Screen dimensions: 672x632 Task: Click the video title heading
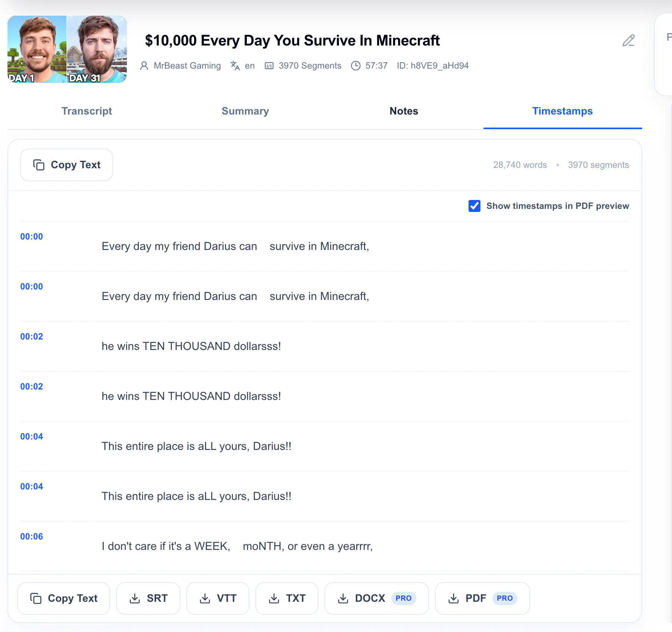click(x=292, y=40)
